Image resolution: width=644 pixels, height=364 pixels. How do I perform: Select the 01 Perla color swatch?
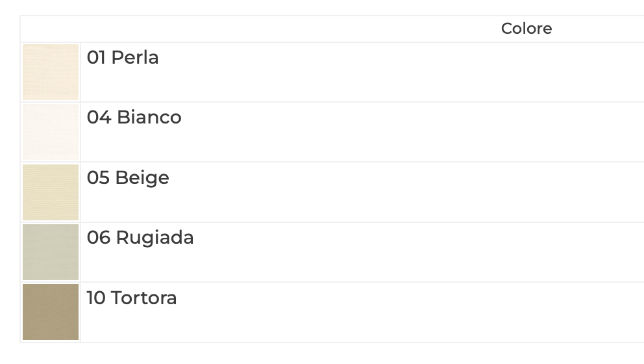pos(51,72)
